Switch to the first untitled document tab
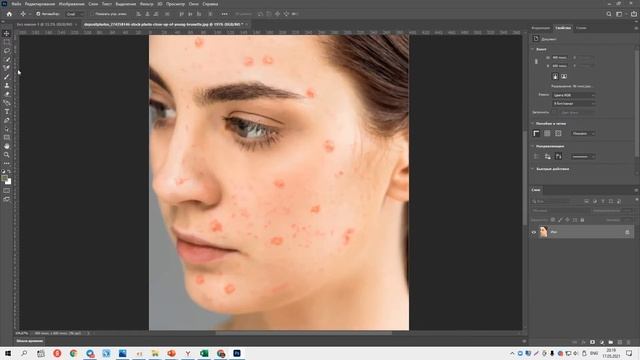 point(44,24)
